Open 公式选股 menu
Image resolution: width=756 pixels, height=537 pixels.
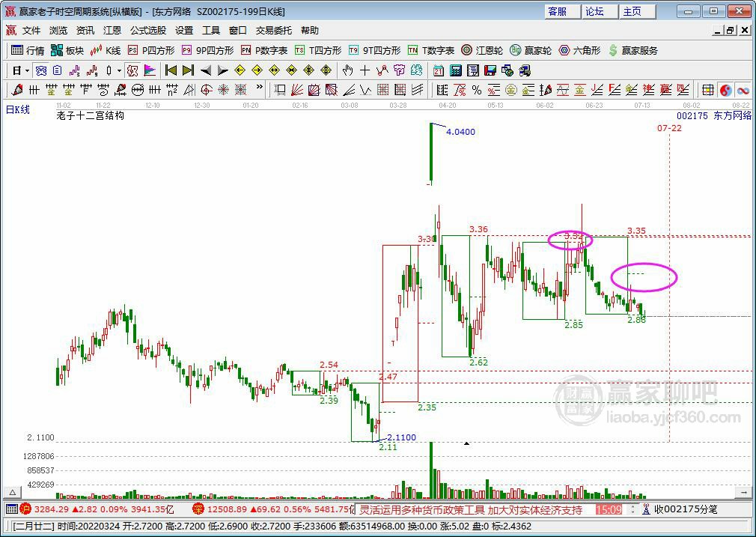[x=148, y=31]
